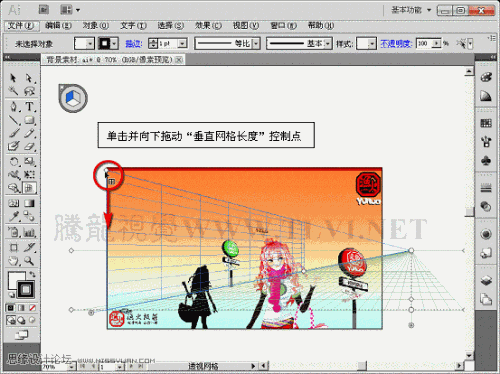
Task: Choose the Symbol Sprayer tool
Action: click(13, 232)
